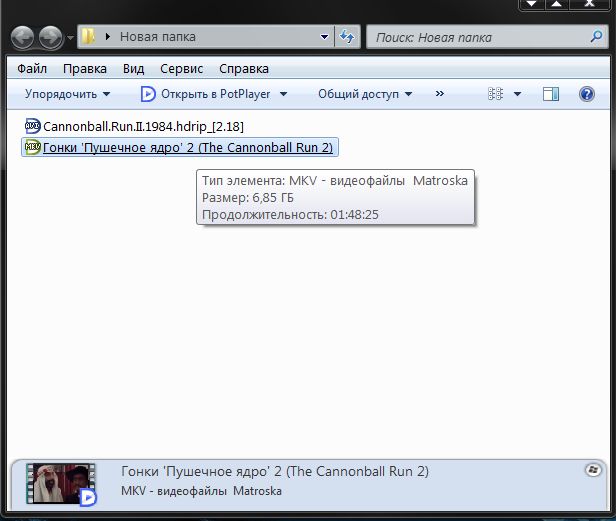Image resolution: width=616 pixels, height=521 pixels.
Task: Change view with the view mode icon
Action: [x=495, y=94]
